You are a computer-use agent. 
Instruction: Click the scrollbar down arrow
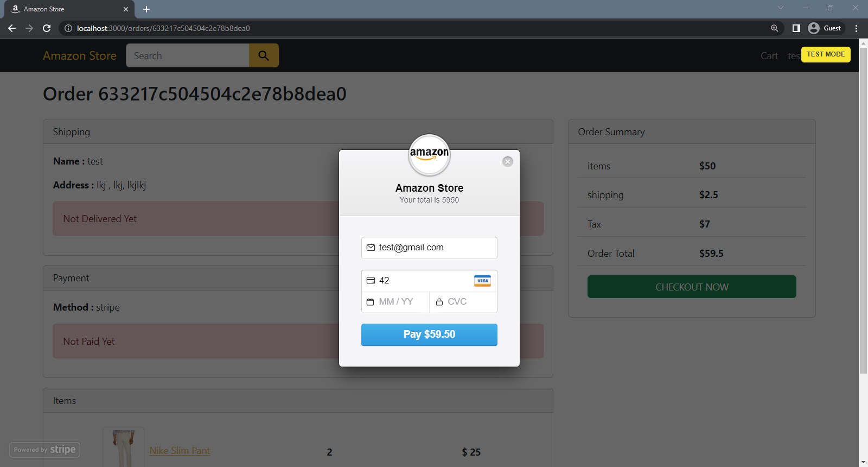pos(863,462)
